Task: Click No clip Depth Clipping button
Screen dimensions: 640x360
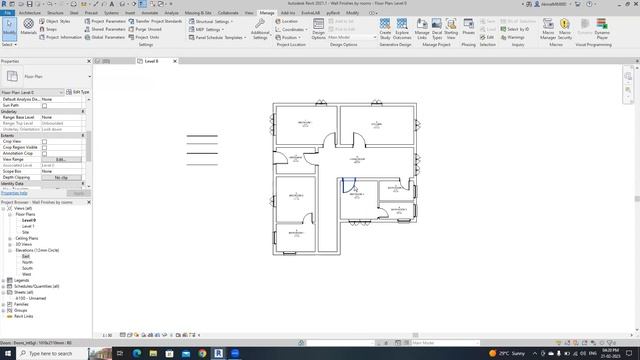Action: coord(61,178)
